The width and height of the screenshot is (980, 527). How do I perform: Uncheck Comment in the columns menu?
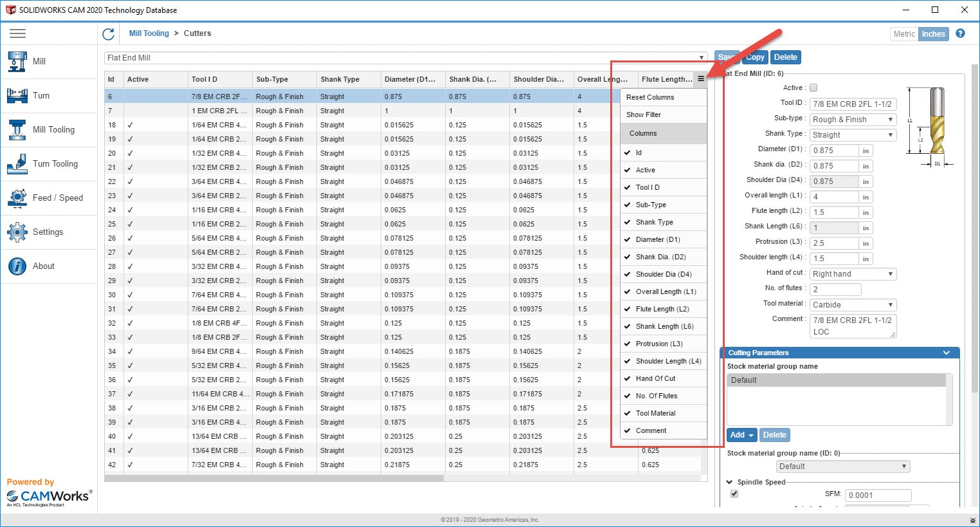(664, 430)
